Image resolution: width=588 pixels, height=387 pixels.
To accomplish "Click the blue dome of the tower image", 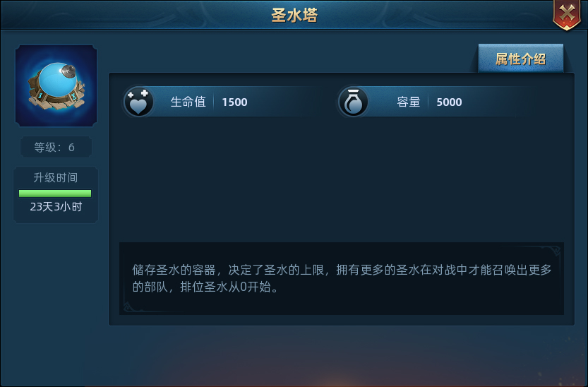I will (x=56, y=80).
